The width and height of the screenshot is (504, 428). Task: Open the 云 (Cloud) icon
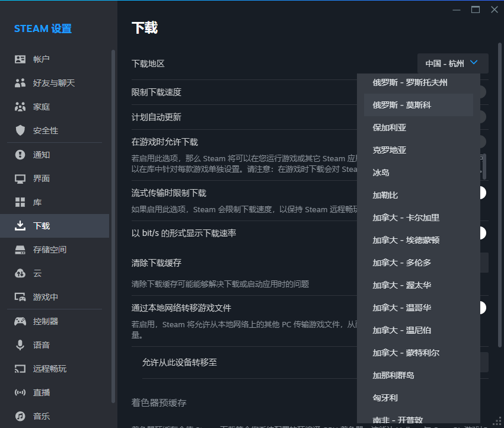[20, 273]
